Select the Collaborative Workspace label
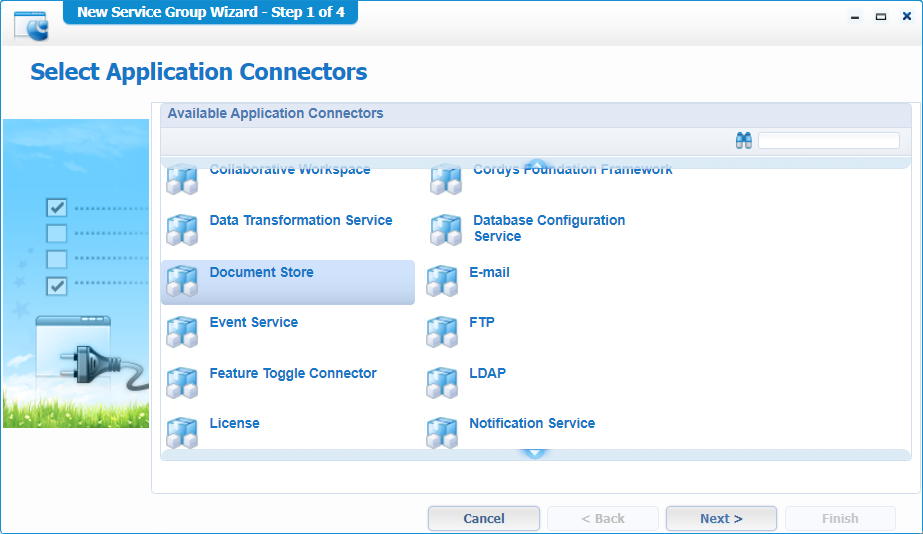The image size is (923, 534). [x=290, y=170]
